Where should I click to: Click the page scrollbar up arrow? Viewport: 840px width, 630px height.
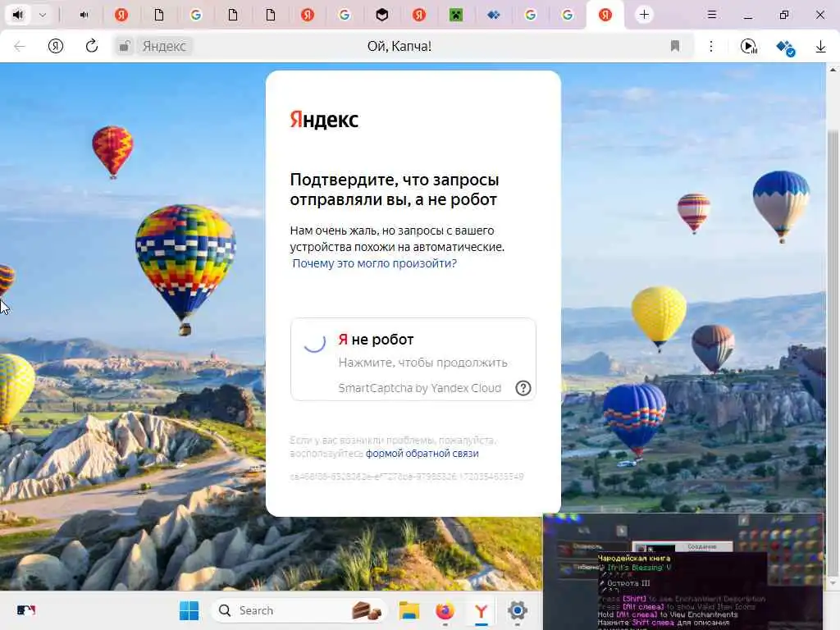coord(833,69)
